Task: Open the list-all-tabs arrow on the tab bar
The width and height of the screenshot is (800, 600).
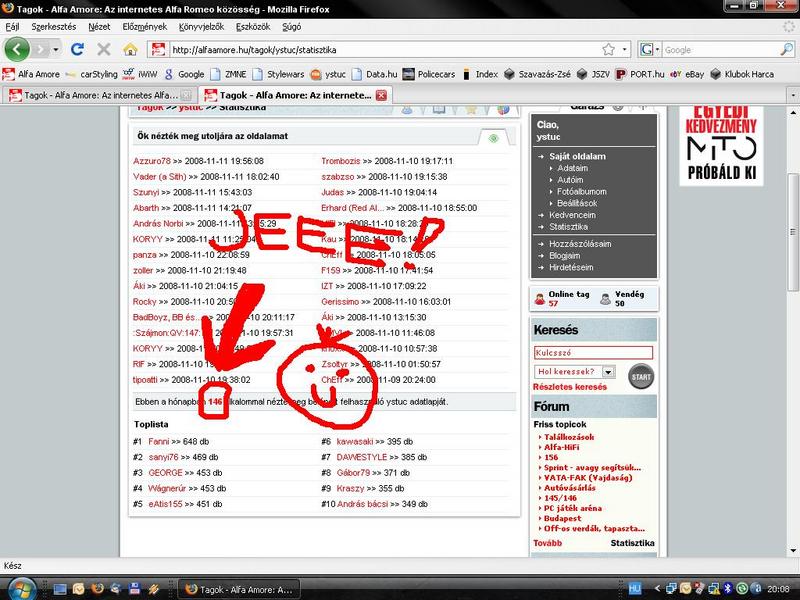Action: point(792,95)
